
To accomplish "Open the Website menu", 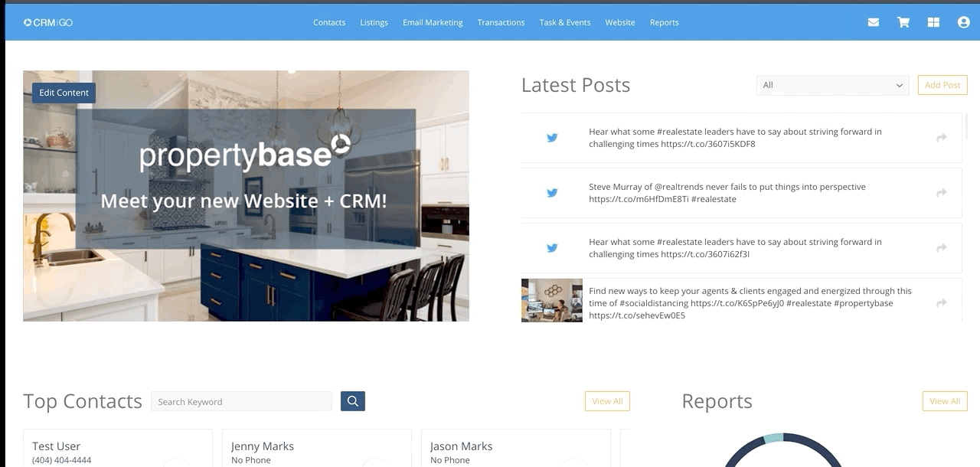I will click(x=620, y=22).
